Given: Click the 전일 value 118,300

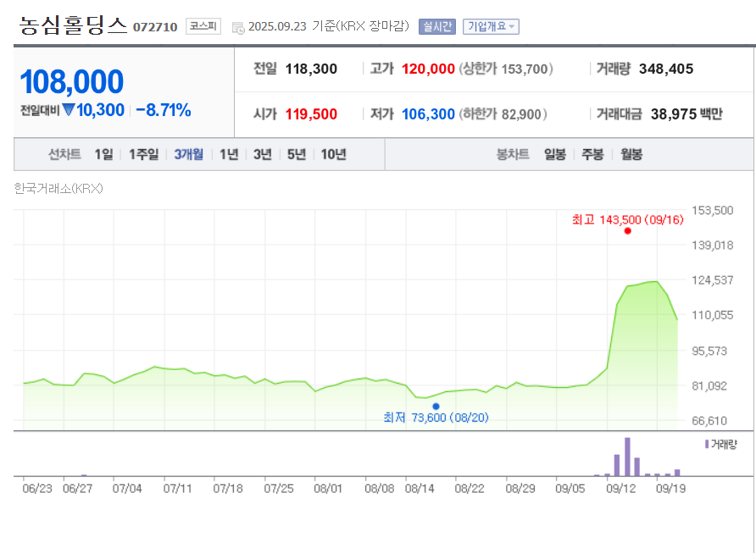Looking at the screenshot, I should point(311,69).
